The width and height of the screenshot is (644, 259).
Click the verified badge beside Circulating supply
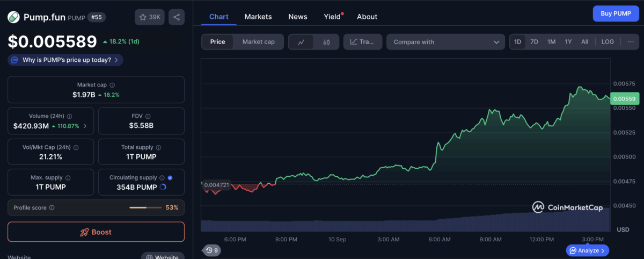[170, 177]
